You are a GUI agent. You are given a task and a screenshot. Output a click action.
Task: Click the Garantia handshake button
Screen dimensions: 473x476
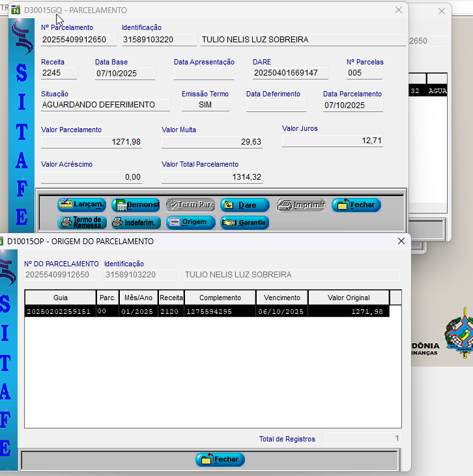click(244, 223)
